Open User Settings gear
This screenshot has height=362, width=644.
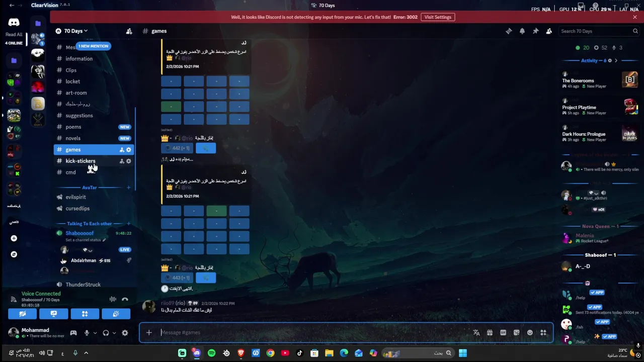point(125,333)
